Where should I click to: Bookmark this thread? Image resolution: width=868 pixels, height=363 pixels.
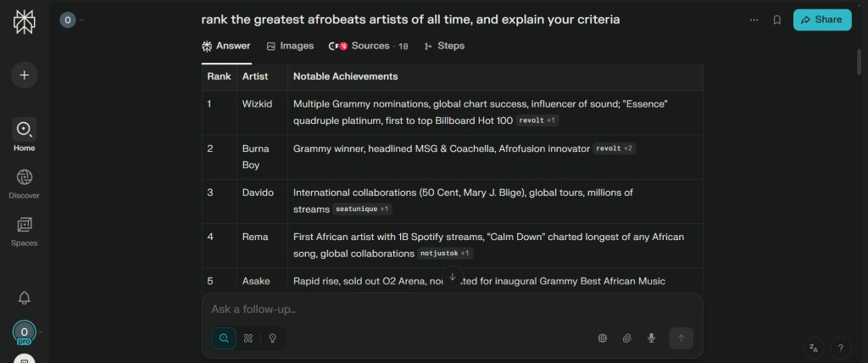coord(777,20)
